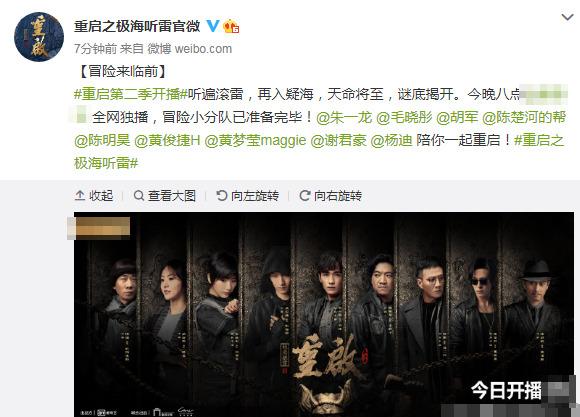Click the membership crown badge icon

231,26
